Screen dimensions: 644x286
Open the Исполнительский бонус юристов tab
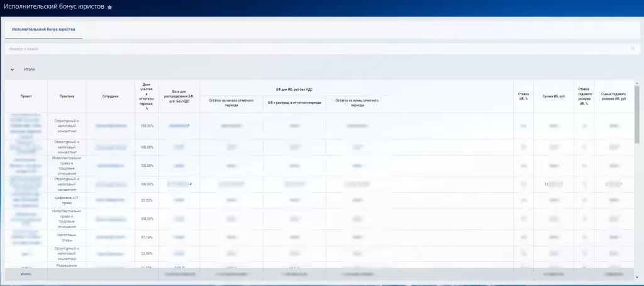[44, 30]
